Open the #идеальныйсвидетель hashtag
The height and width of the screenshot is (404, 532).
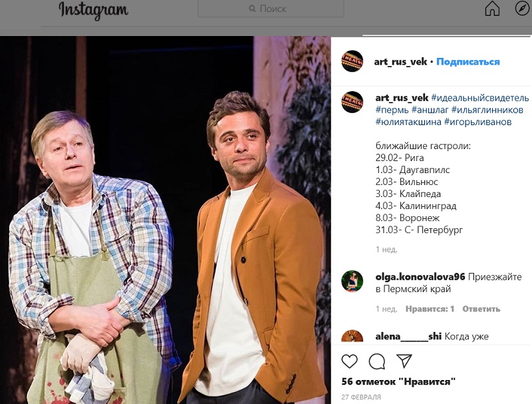479,98
